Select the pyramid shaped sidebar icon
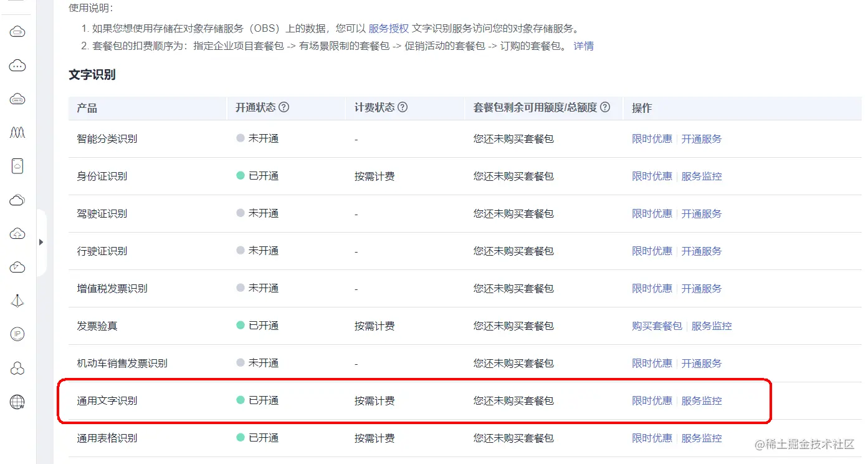 pyautogui.click(x=17, y=301)
